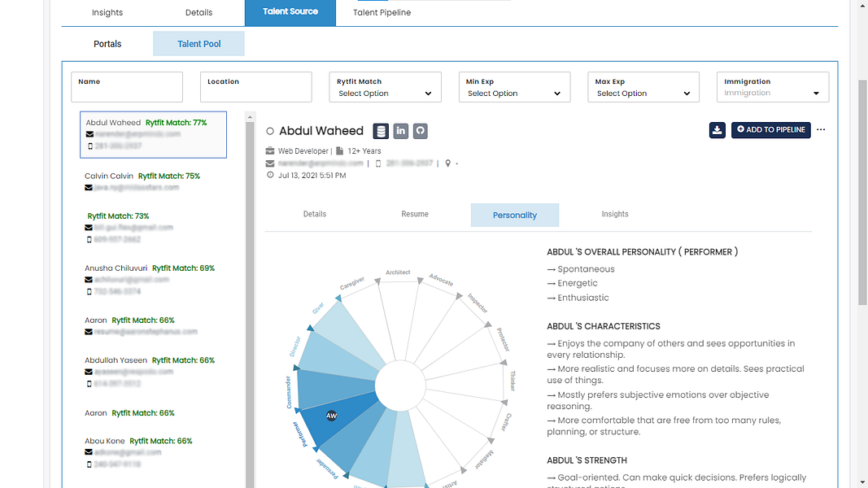This screenshot has height=488, width=868.
Task: Open the three-dots more options menu
Action: coord(821,129)
